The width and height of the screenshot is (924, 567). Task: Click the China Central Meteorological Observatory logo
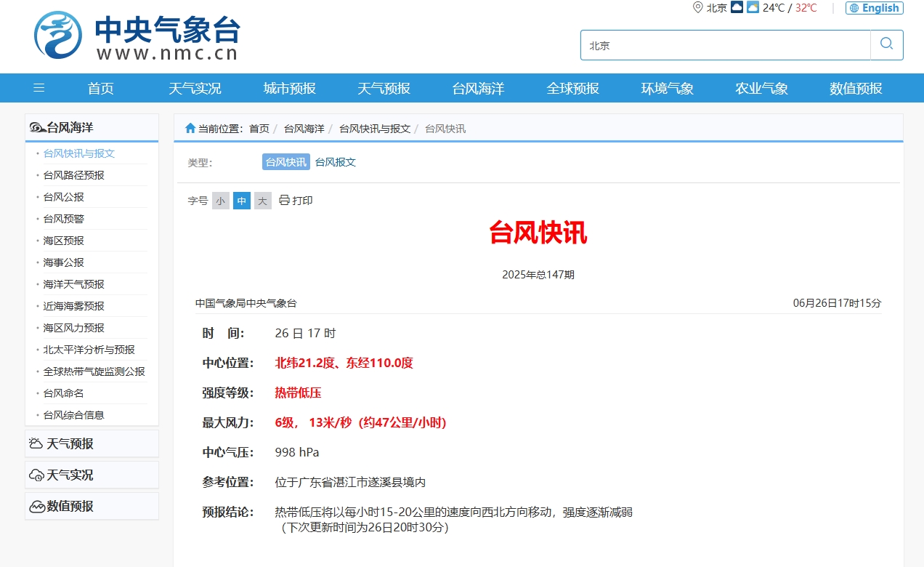(58, 35)
